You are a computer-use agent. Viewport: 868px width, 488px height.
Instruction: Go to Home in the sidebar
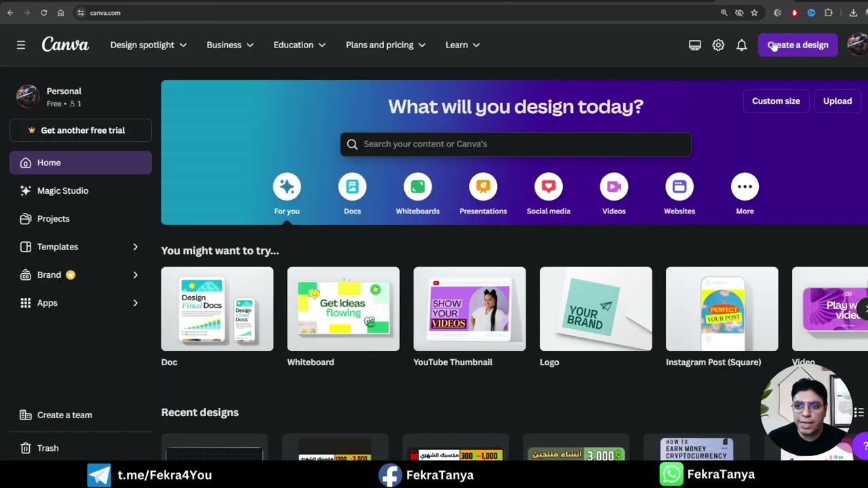81,163
